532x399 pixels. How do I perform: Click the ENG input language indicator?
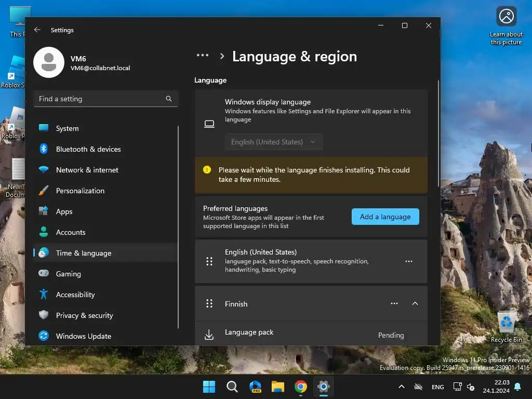pos(437,387)
